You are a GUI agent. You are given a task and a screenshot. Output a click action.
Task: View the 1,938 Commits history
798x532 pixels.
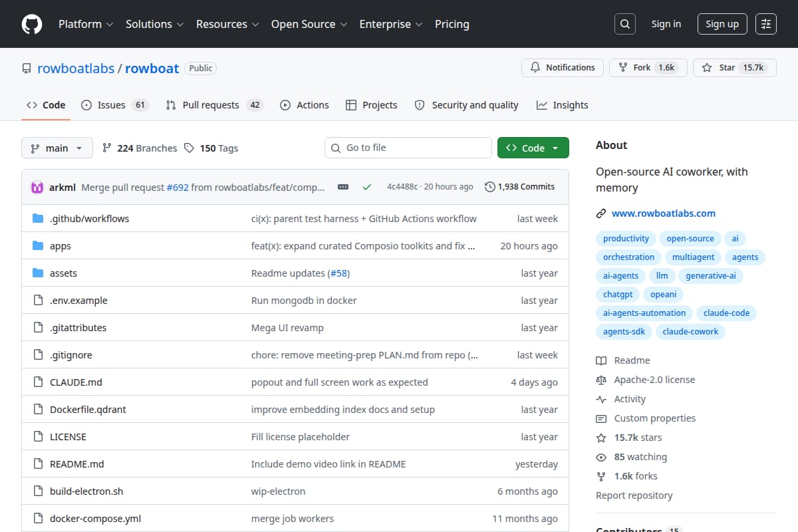coord(520,187)
